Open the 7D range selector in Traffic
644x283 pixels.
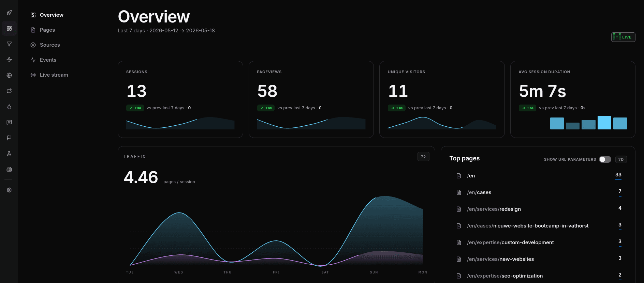[423, 157]
